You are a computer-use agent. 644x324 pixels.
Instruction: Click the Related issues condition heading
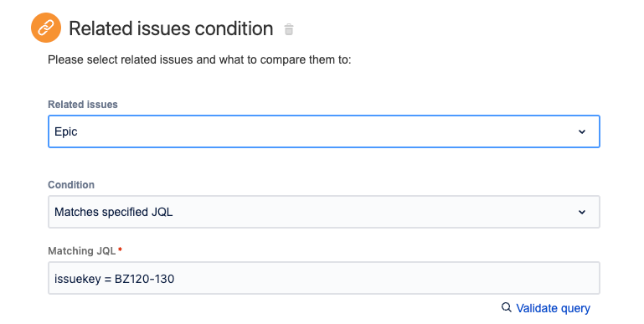(171, 28)
